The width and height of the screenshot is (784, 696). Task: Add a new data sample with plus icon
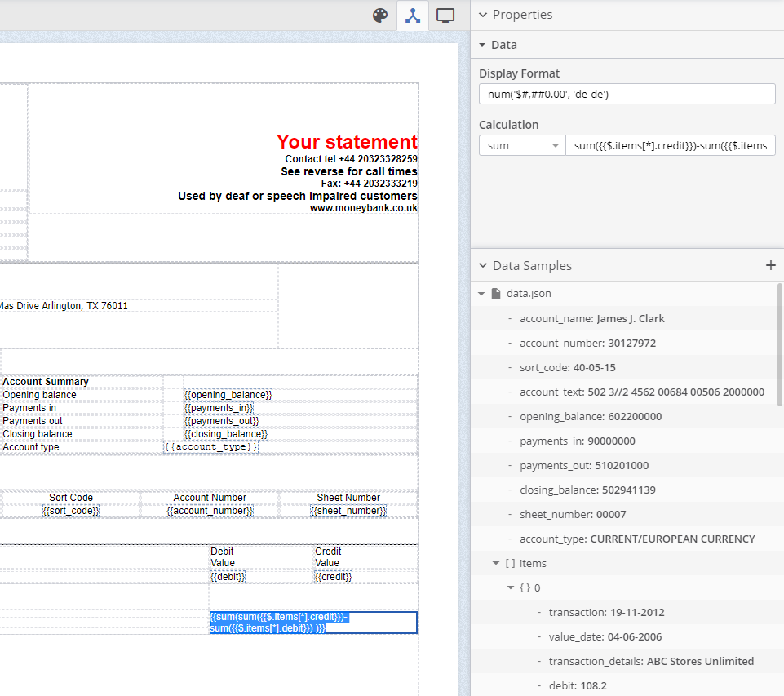tap(770, 265)
